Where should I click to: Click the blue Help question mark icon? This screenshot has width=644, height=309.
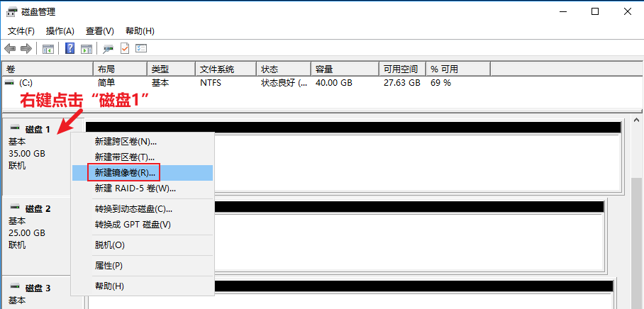pyautogui.click(x=70, y=49)
